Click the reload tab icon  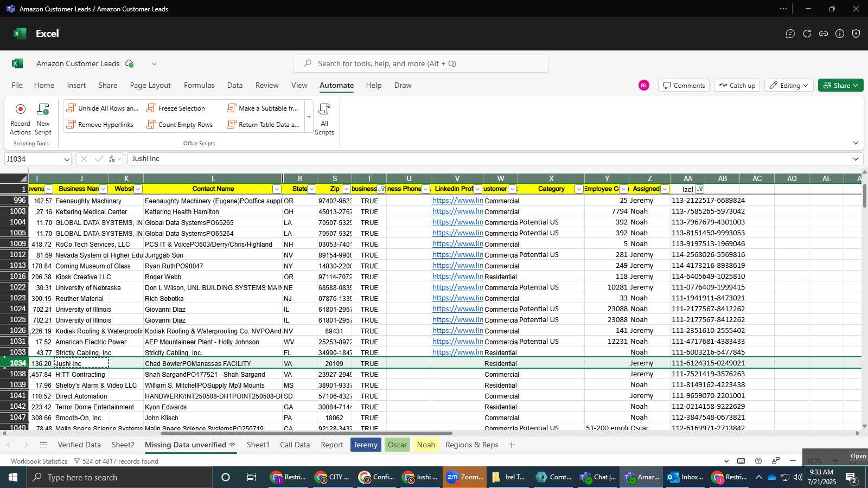click(x=807, y=34)
